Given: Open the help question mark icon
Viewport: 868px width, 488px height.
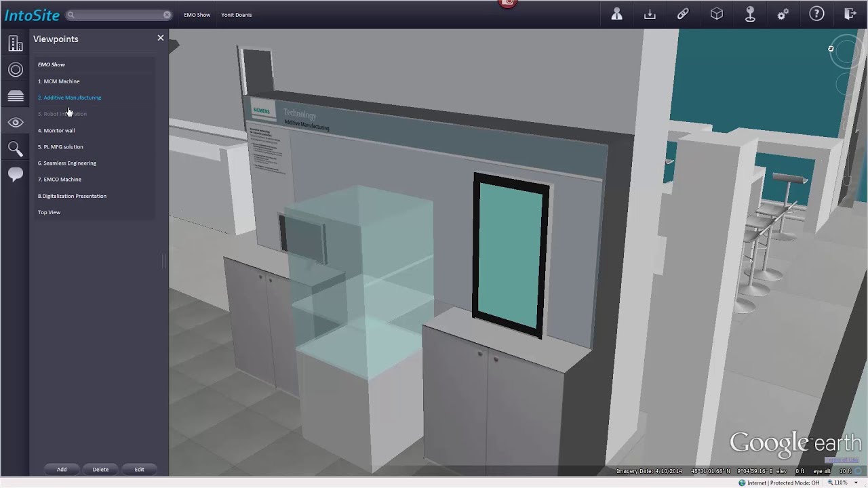Looking at the screenshot, I should [816, 14].
